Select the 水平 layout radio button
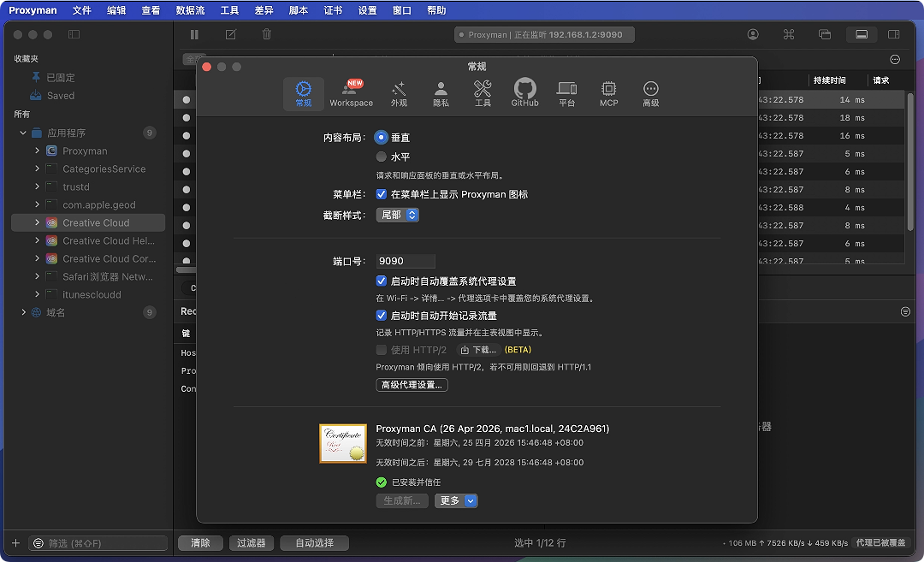This screenshot has height=562, width=924. coord(382,157)
